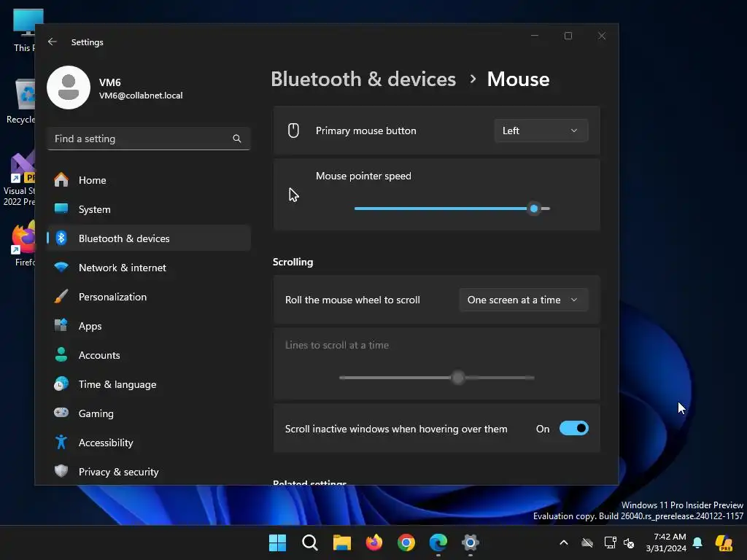
Task: Click the Visual Studio 2022 Preview desktop shortcut
Action: pos(19,179)
